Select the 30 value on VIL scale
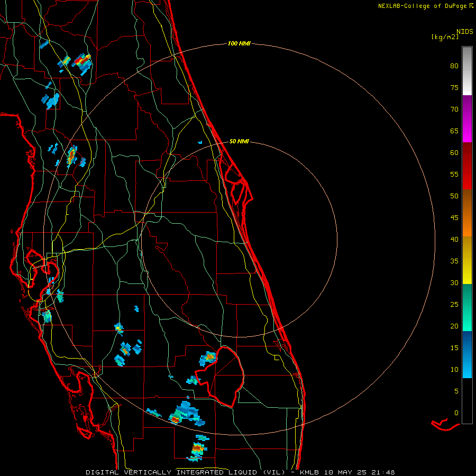476x476 pixels. click(454, 282)
